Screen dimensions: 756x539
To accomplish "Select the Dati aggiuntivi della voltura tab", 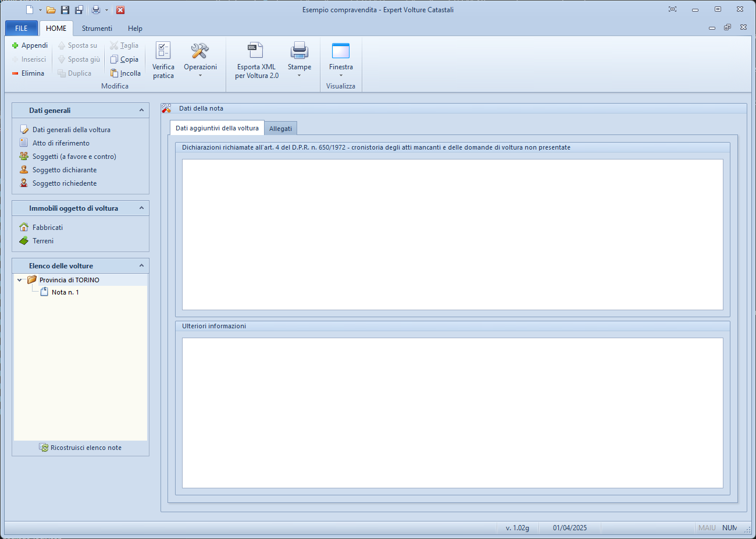I will tap(217, 128).
